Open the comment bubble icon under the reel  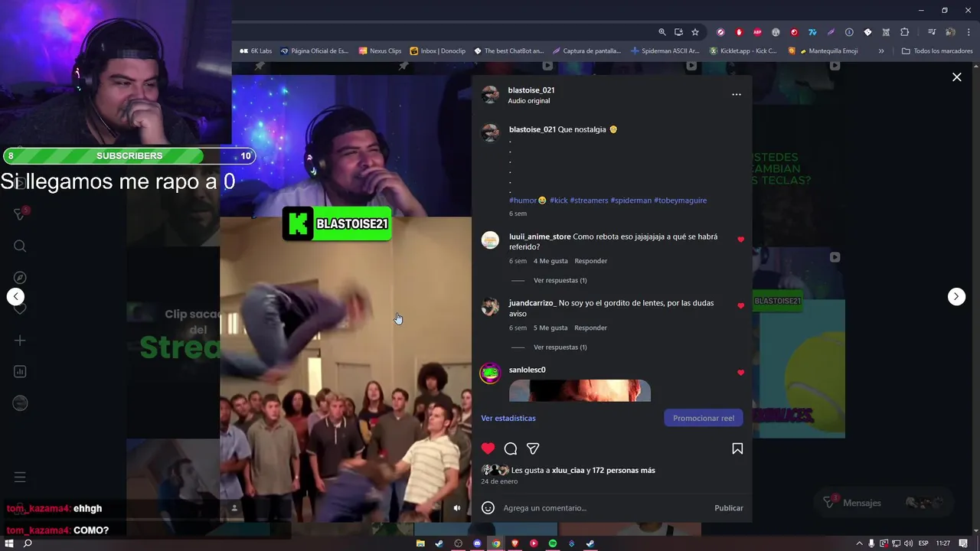(511, 448)
